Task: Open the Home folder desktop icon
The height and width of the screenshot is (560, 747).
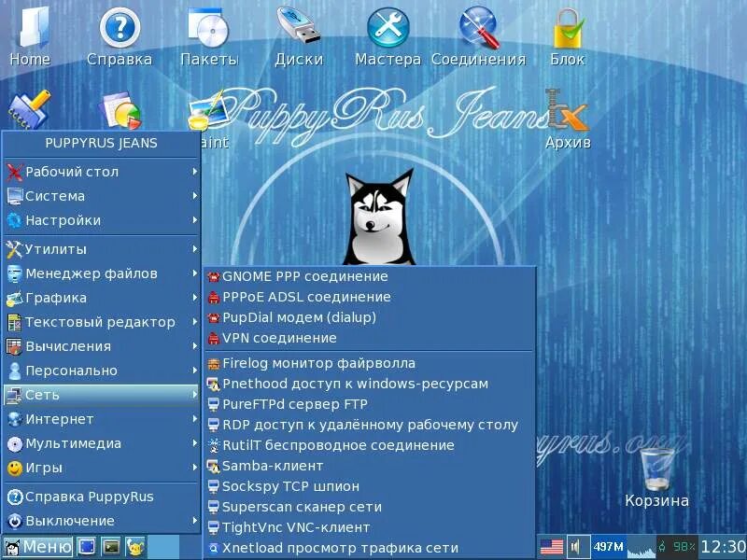Action: [x=30, y=34]
